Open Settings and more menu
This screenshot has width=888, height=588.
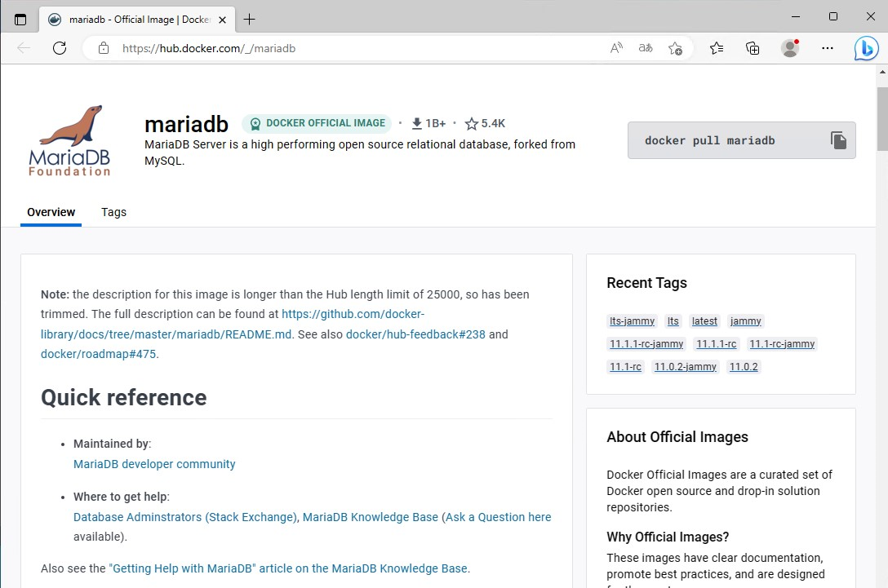828,48
